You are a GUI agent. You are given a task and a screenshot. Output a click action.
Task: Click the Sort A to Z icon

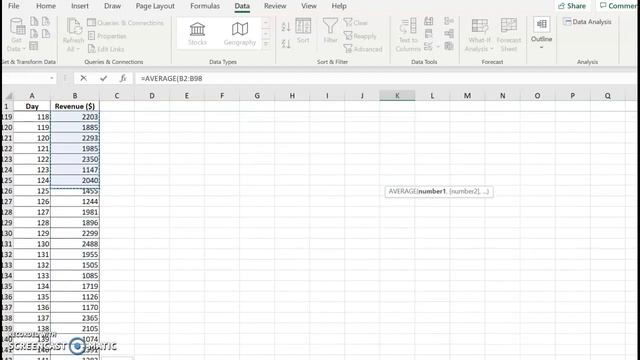[x=286, y=27]
